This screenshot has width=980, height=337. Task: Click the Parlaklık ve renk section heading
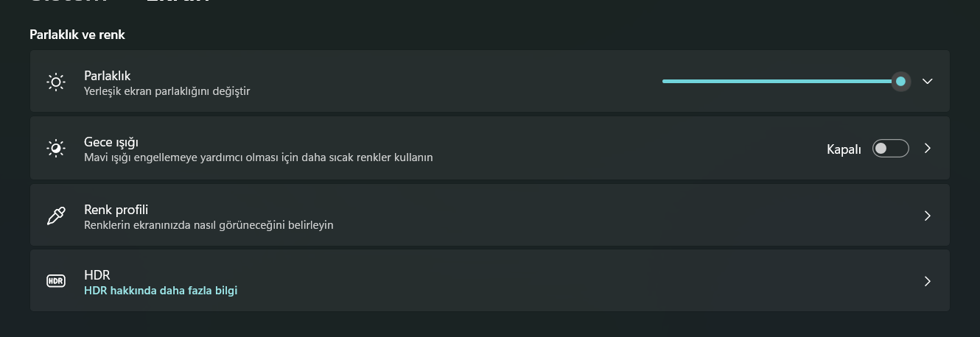click(x=77, y=35)
